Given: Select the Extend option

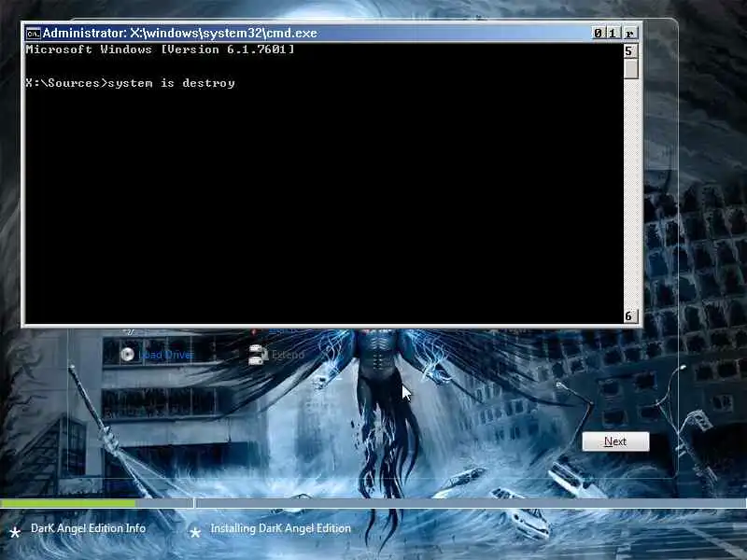Looking at the screenshot, I should [x=288, y=355].
